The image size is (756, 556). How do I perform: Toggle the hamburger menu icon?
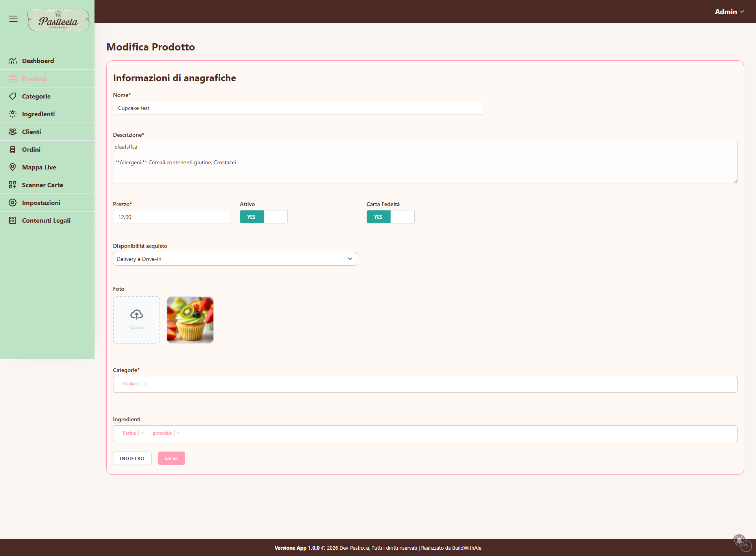pyautogui.click(x=13, y=19)
